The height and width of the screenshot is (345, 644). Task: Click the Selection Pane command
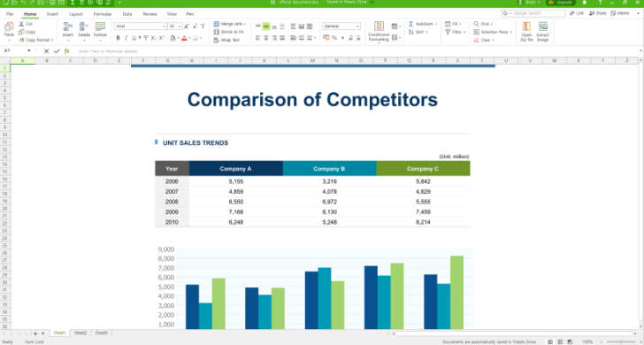[492, 32]
